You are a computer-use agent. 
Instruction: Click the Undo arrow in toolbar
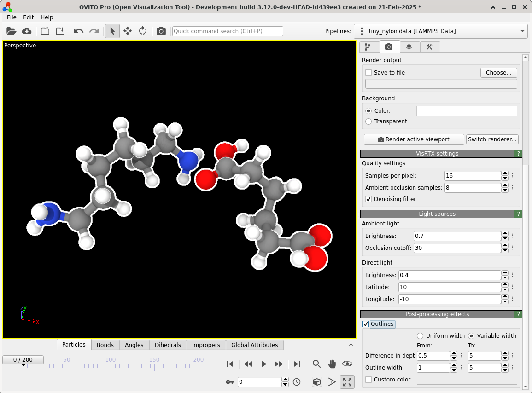pos(79,31)
